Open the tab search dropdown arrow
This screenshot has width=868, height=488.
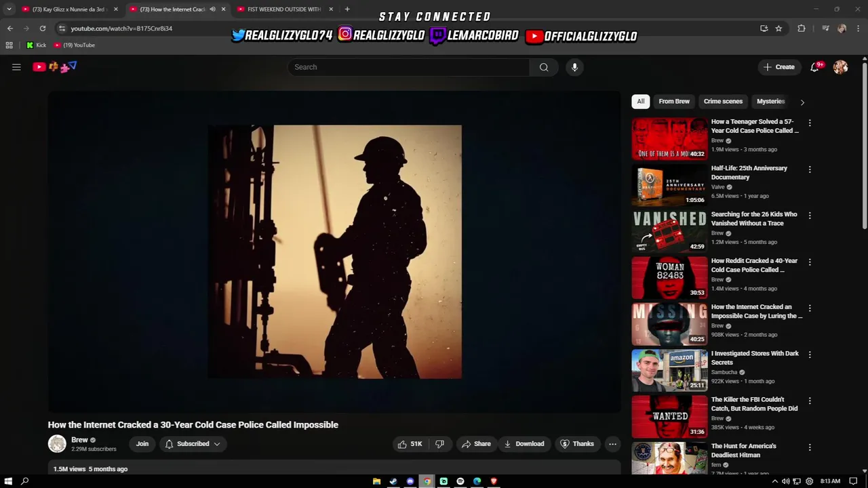coord(9,9)
